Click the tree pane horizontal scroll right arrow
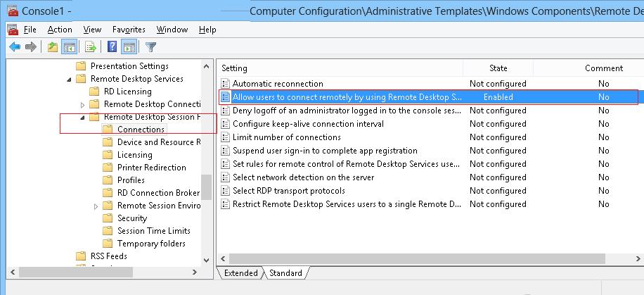644x295 pixels. tap(195, 272)
